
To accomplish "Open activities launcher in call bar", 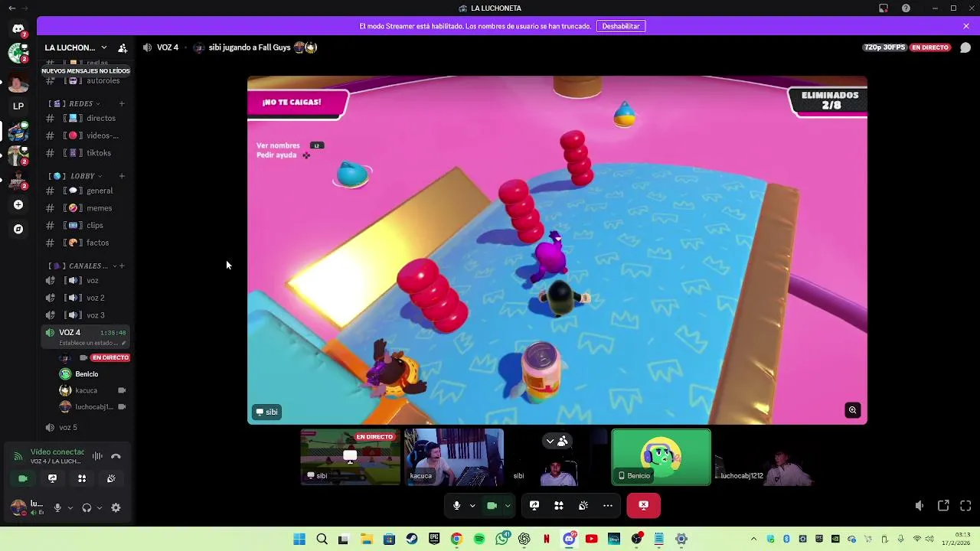I will 559,505.
